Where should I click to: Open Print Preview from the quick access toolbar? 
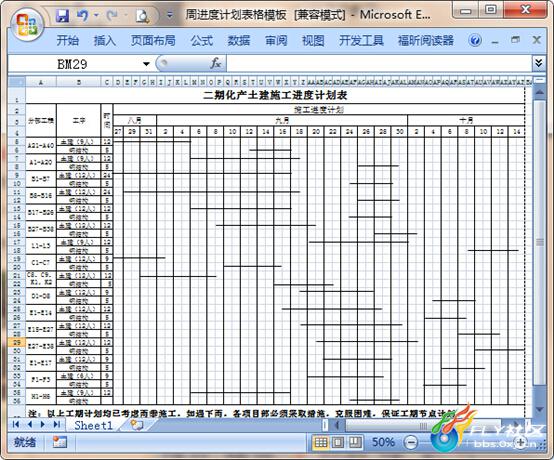[x=142, y=16]
